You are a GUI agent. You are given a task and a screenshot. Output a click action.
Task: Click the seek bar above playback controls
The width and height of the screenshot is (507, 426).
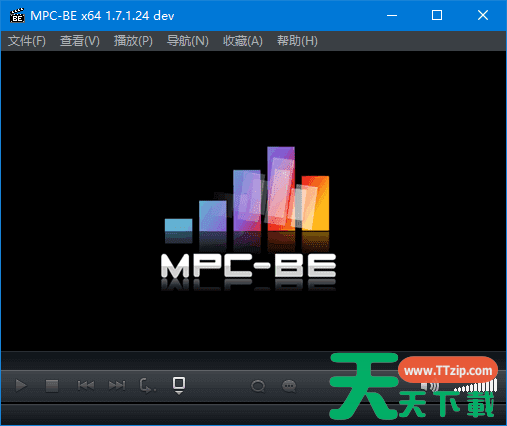click(x=253, y=361)
